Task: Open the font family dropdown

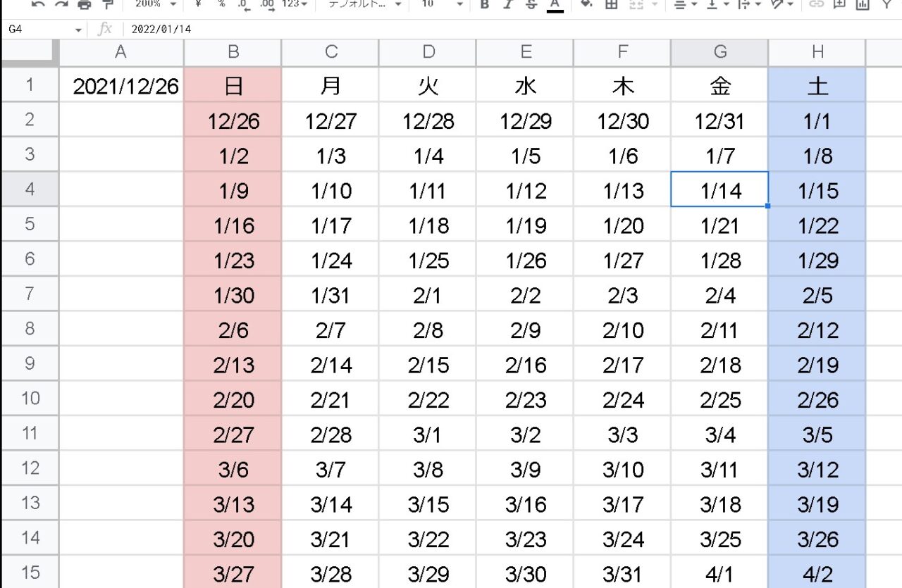Action: click(x=363, y=6)
